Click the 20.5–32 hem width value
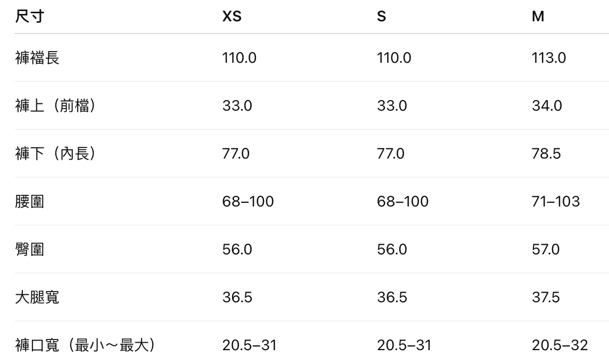This screenshot has height=364, width=609. pos(560,345)
